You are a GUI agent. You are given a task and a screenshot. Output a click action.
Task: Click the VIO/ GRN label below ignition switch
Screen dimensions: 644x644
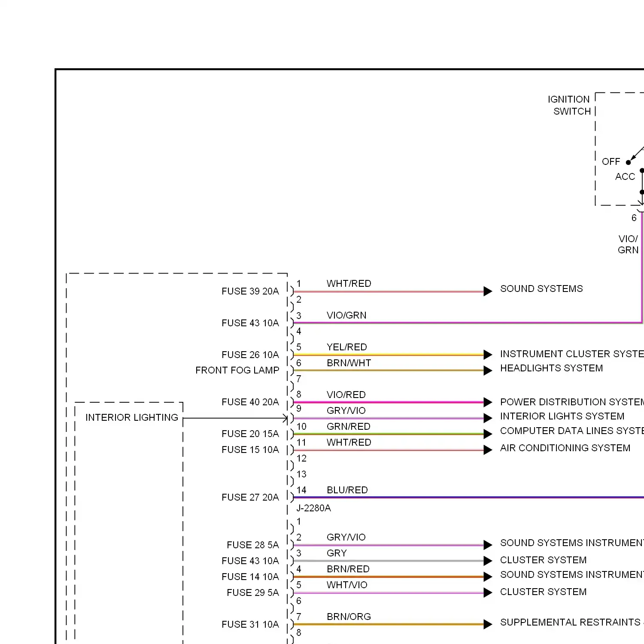point(628,244)
